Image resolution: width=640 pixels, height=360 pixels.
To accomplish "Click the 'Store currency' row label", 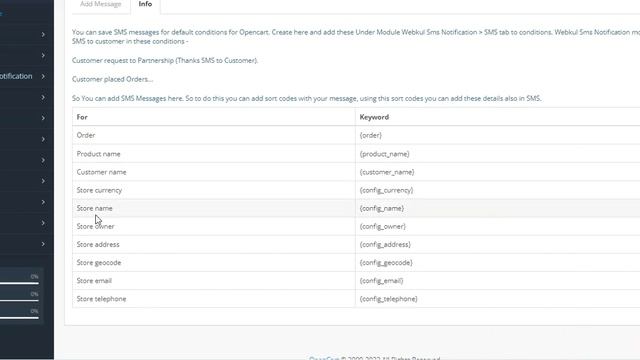I will click(x=99, y=190).
